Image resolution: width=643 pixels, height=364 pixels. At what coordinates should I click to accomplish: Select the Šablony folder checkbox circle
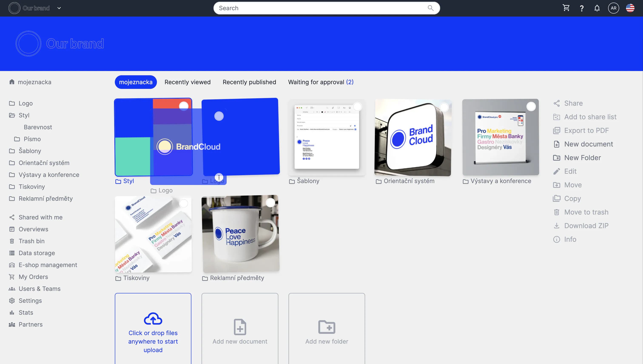point(357,107)
